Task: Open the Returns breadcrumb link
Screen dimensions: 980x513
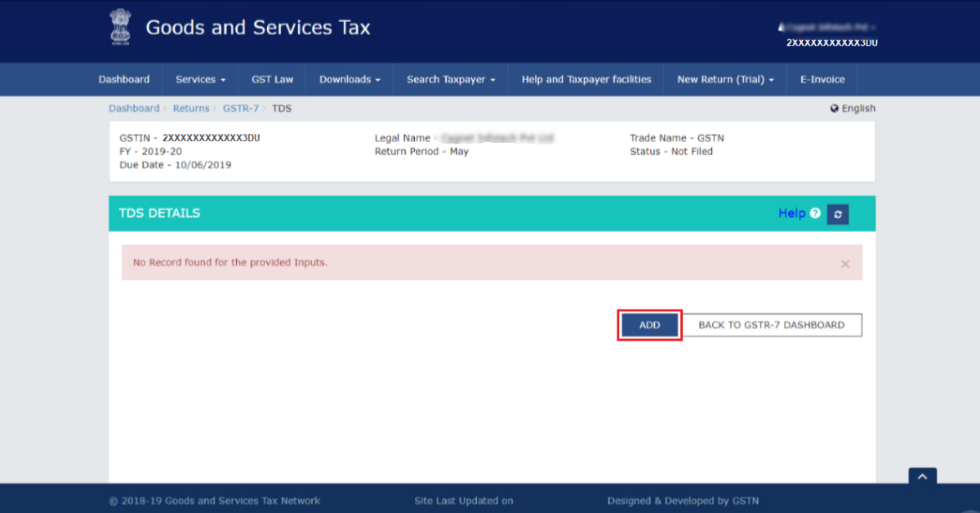Action: 191,108
